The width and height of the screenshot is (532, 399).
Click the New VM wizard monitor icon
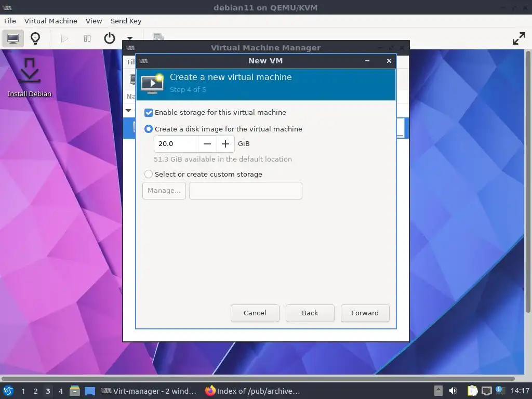point(152,84)
